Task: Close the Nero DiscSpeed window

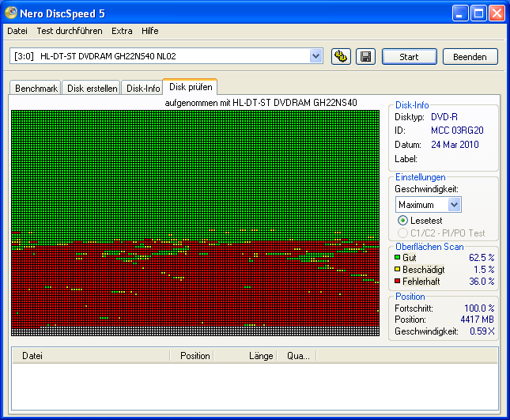Action: [x=497, y=13]
